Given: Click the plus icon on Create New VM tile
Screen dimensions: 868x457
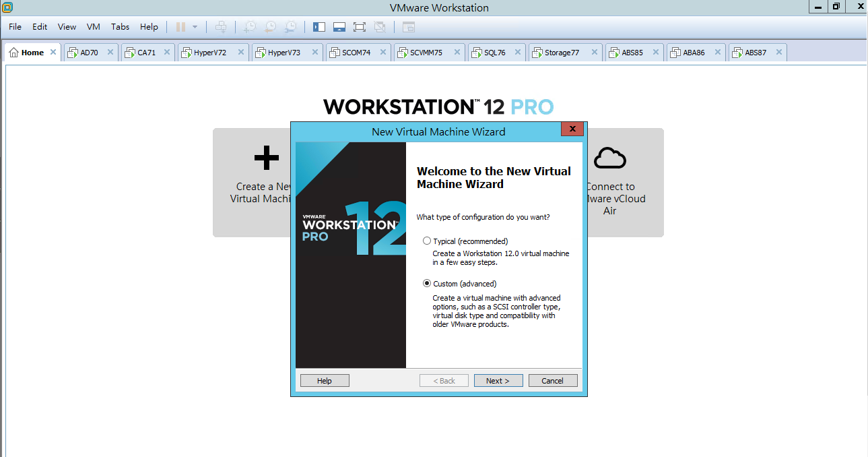Looking at the screenshot, I should click(267, 158).
